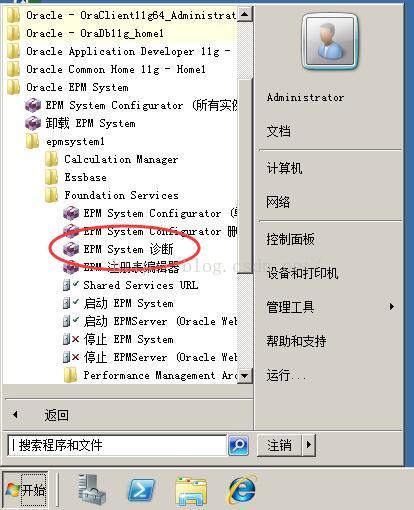This screenshot has height=510, width=414.
Task: Expand the 管理工具 submenu arrow
Action: pos(392,306)
